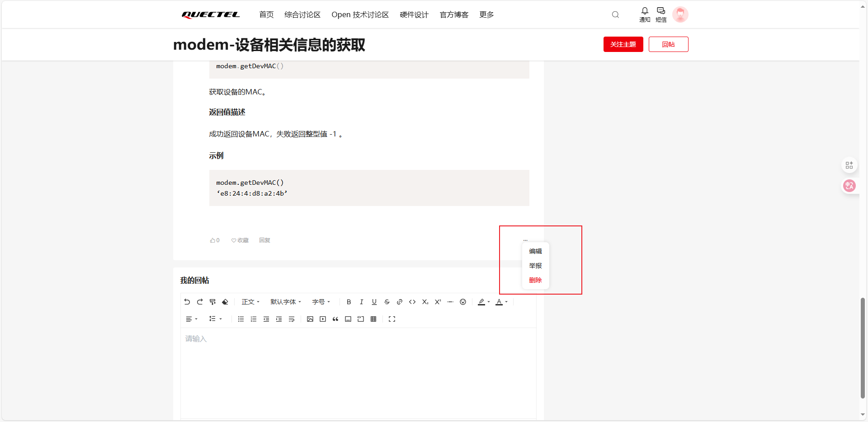Open 综合讨论区 nav item
The width and height of the screenshot is (868, 422).
click(x=302, y=14)
